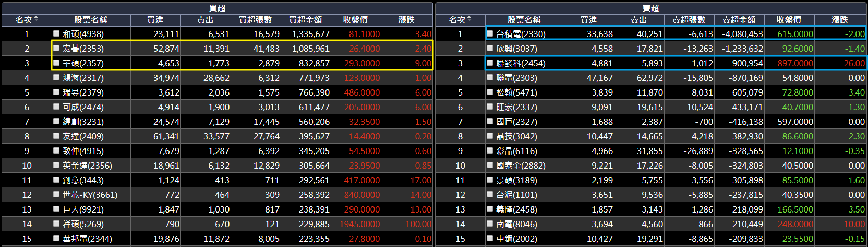Screen dimensions: 868x247
Task: Sort by 名次 header in 買超 panel
Action: click(27, 20)
